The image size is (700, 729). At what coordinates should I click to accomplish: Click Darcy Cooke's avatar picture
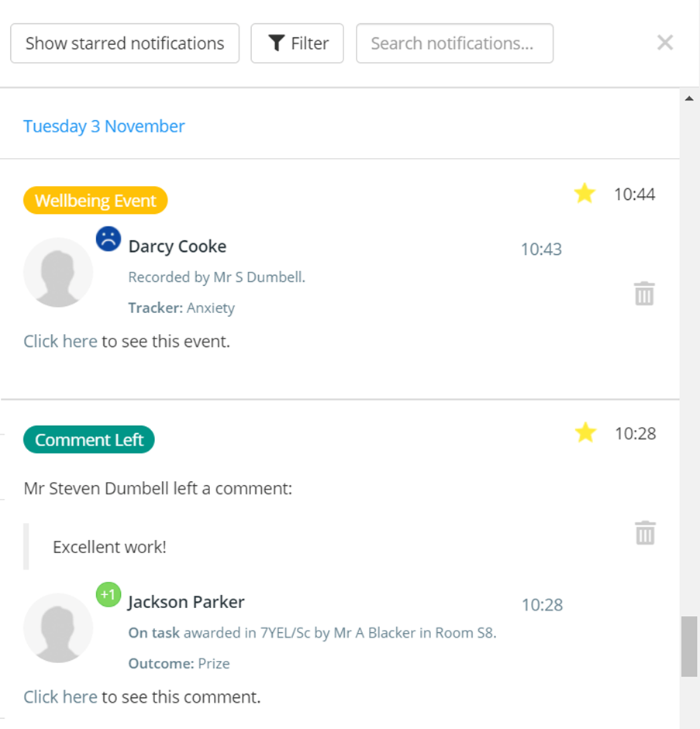pyautogui.click(x=58, y=273)
